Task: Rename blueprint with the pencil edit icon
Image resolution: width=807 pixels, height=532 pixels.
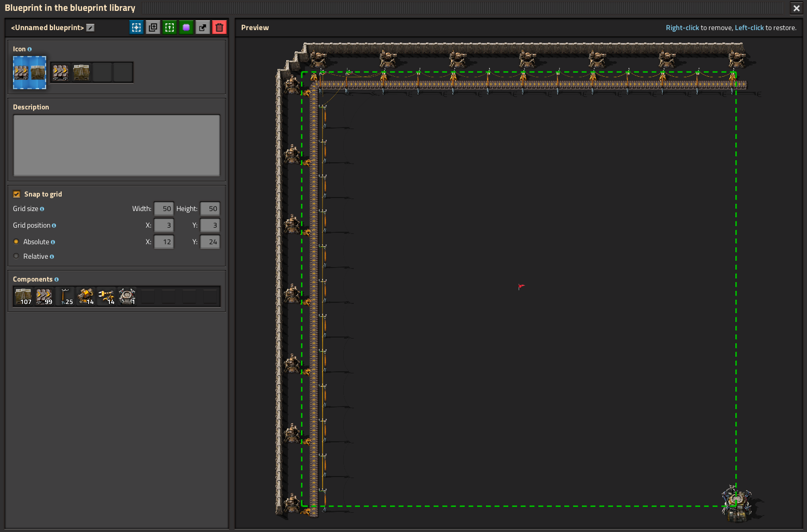Action: [90, 27]
